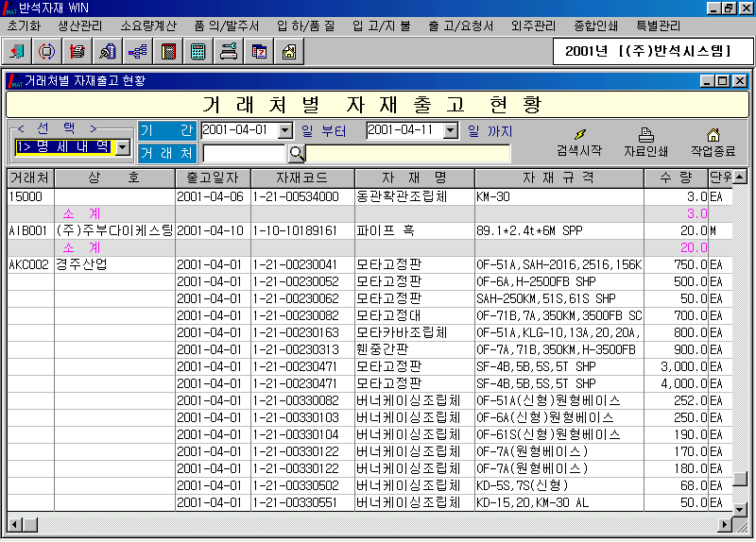This screenshot has height=542, width=756.
Task: Open the start date 2001-04-01 dropdown
Action: click(x=285, y=130)
